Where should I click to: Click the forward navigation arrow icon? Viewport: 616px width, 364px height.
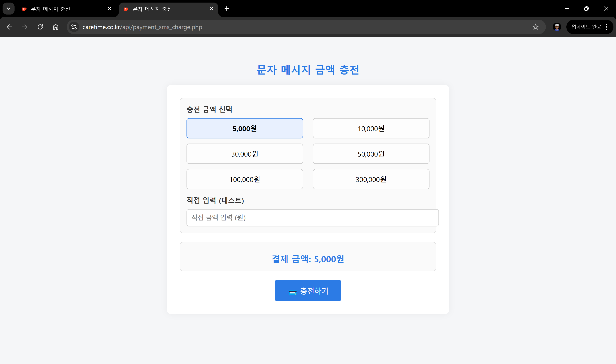pyautogui.click(x=25, y=27)
